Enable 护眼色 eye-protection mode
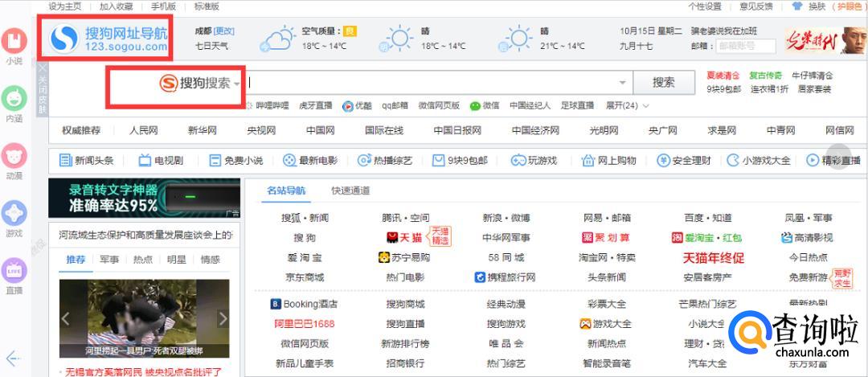868x377 pixels. point(851,6)
